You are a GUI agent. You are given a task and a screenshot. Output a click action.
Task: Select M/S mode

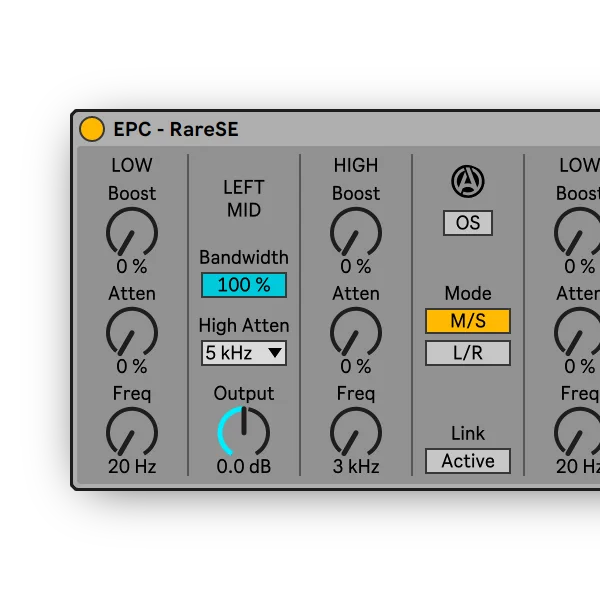coord(468,321)
